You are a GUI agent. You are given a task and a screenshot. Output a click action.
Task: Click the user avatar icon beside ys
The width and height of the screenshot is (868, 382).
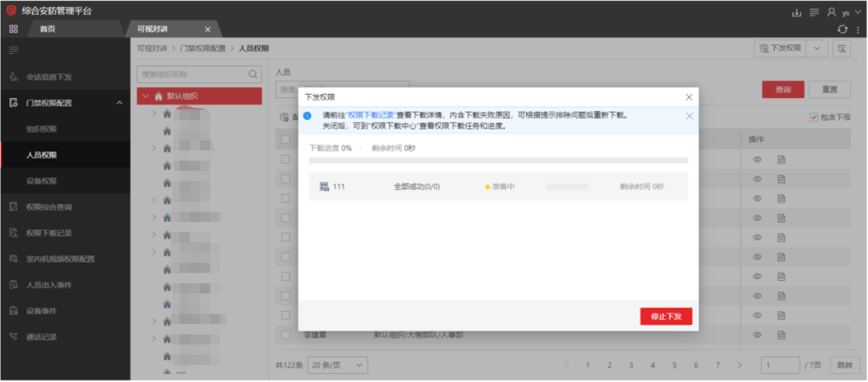tap(832, 12)
